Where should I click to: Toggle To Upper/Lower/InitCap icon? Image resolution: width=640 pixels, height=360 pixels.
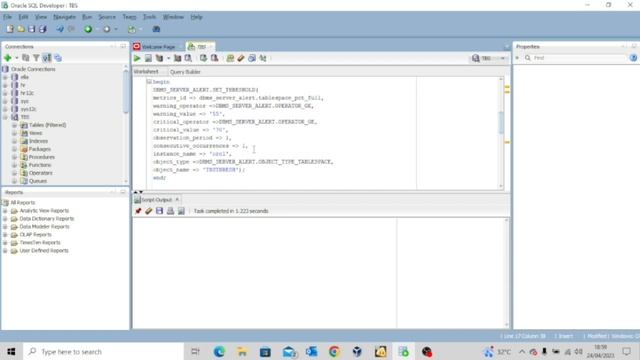click(x=263, y=58)
